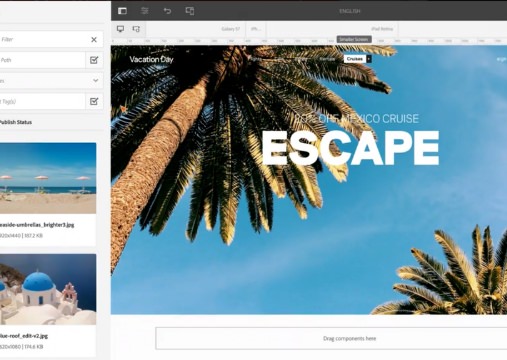Click into the Filter search field
The image size is (507, 360).
[43, 39]
